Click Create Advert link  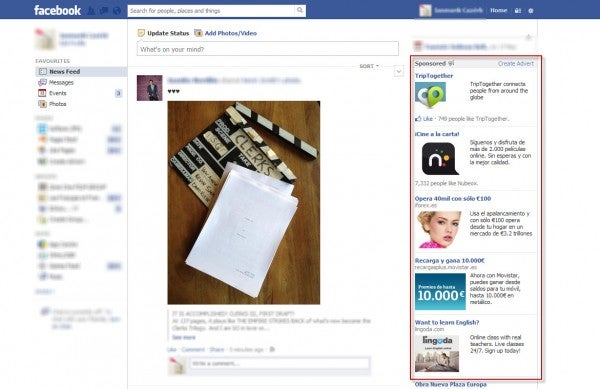(x=515, y=63)
